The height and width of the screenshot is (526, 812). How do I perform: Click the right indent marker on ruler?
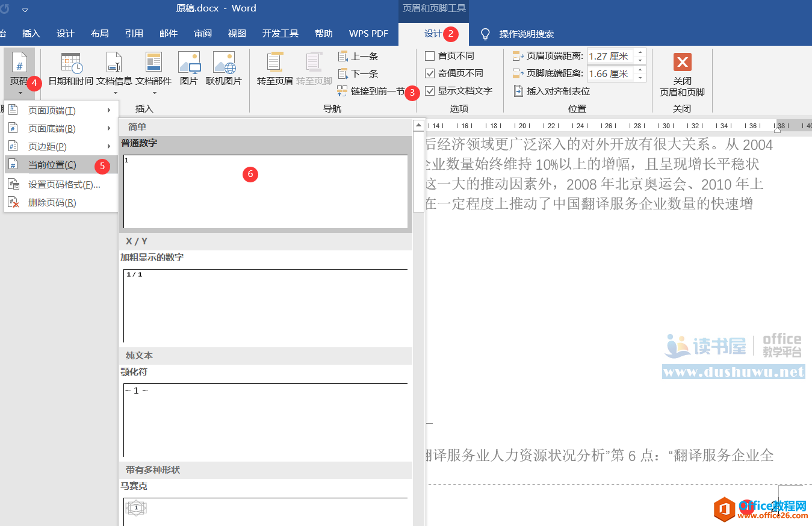point(776,129)
